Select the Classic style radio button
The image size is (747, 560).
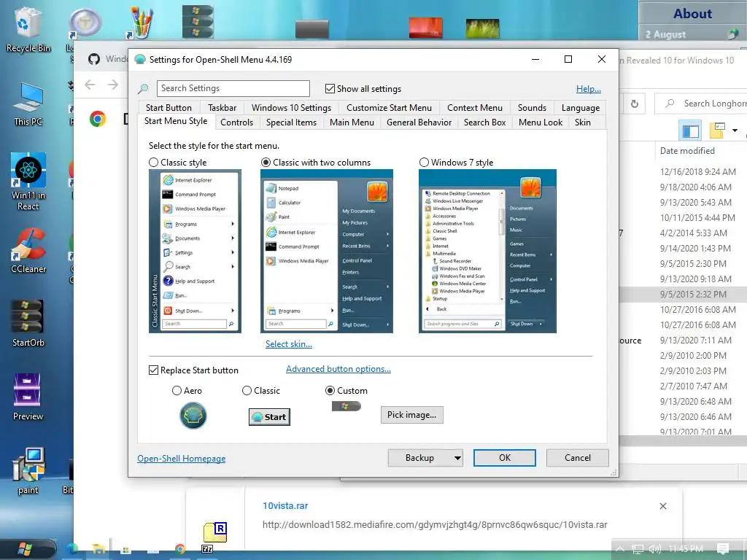pyautogui.click(x=153, y=163)
